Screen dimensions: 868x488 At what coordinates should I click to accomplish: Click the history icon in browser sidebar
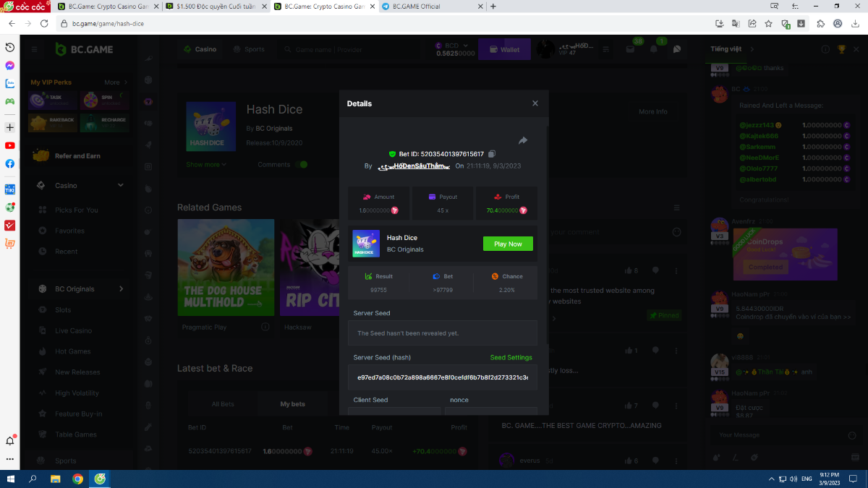(x=10, y=47)
